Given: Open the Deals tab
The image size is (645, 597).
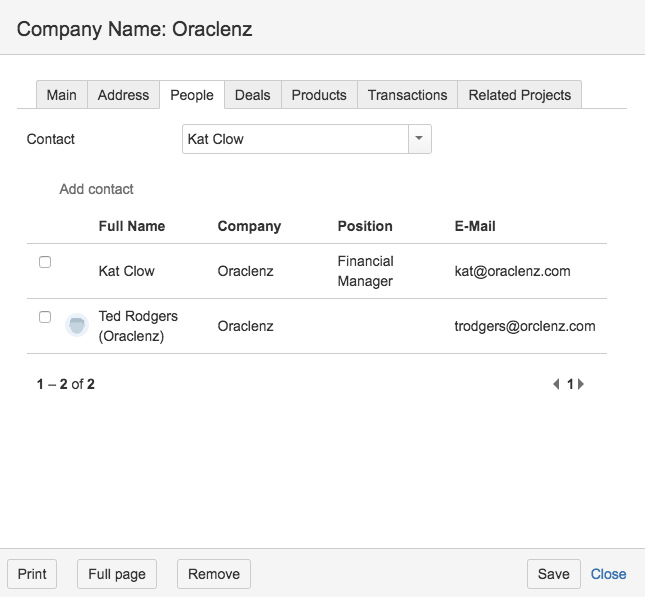Looking at the screenshot, I should click(x=252, y=95).
